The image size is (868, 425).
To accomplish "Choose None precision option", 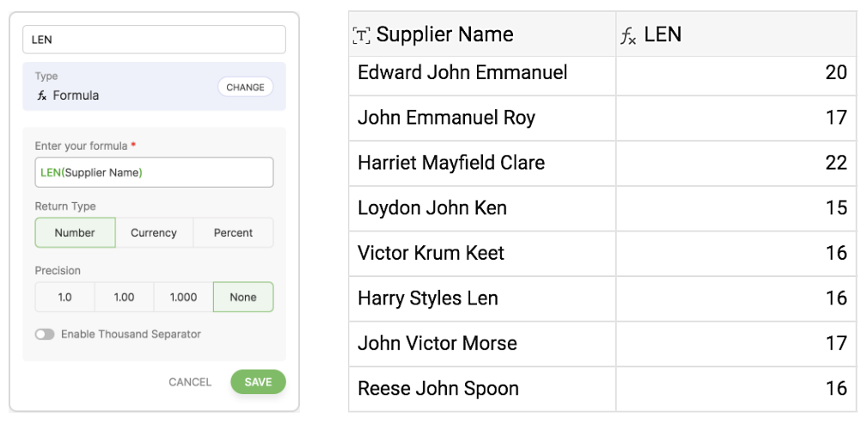I will 243,297.
